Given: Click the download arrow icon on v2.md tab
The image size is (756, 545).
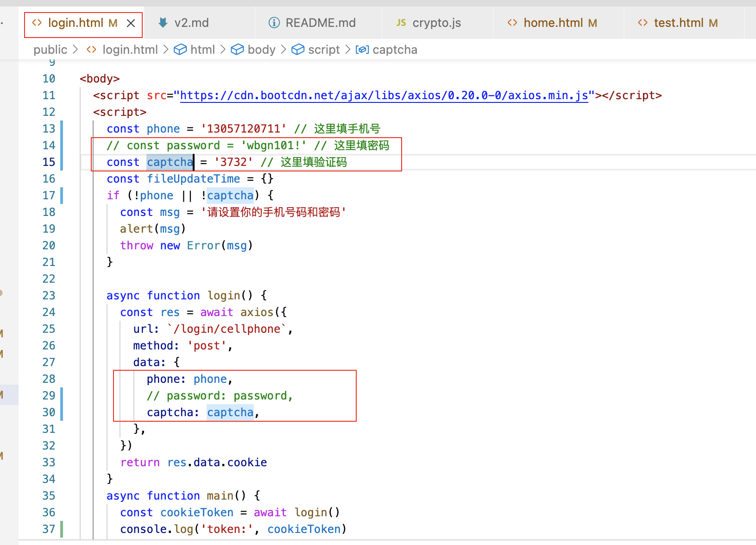Looking at the screenshot, I should tap(163, 22).
